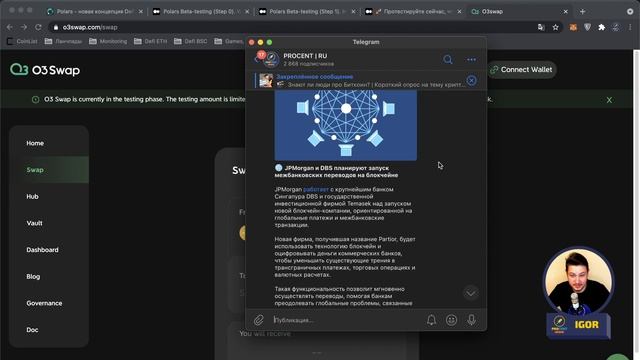Click the shield extension icon
The image size is (640, 360).
[x=587, y=27]
